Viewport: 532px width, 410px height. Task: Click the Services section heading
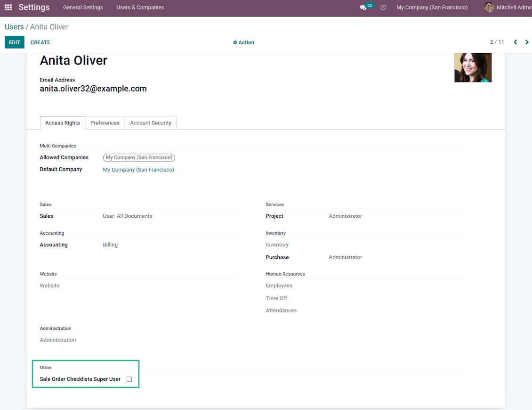tap(275, 205)
